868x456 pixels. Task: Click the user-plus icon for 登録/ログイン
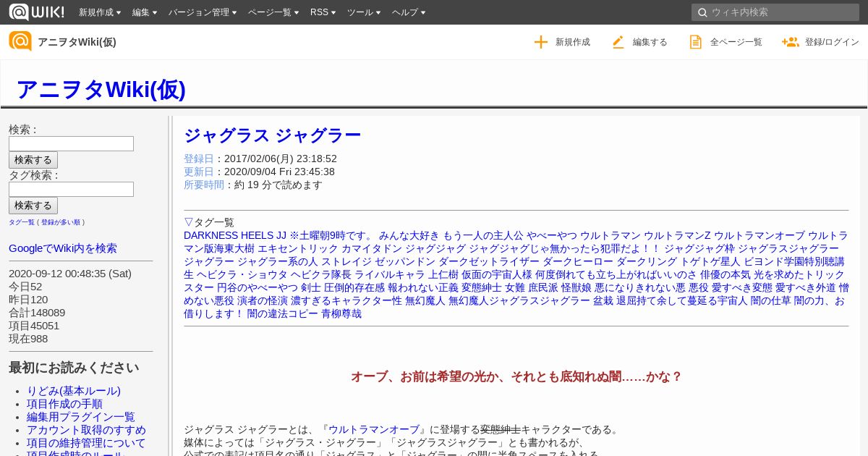pyautogui.click(x=790, y=42)
